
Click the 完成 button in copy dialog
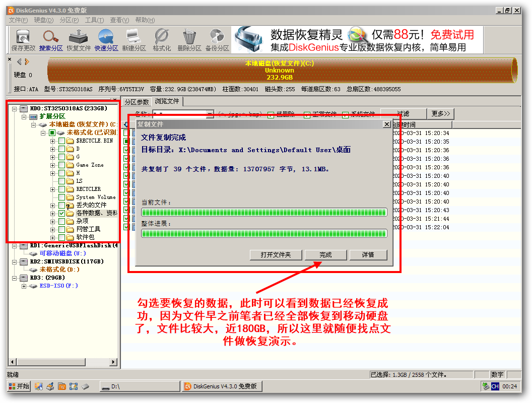(326, 255)
